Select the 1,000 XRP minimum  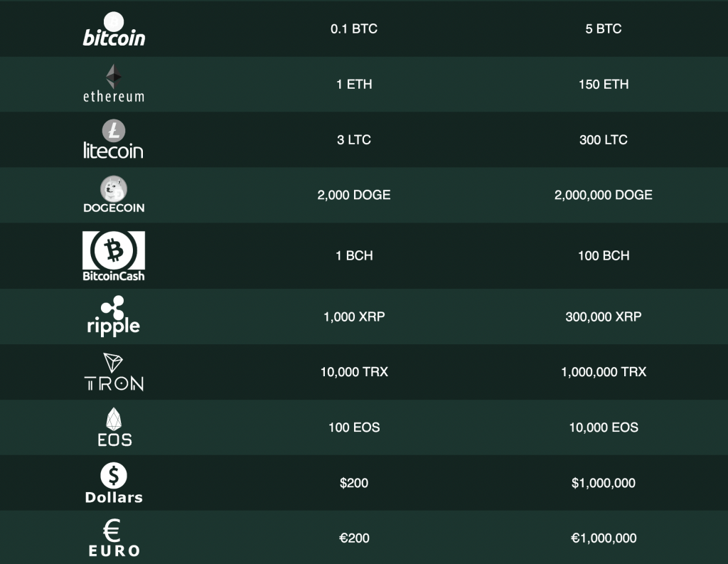pos(354,316)
